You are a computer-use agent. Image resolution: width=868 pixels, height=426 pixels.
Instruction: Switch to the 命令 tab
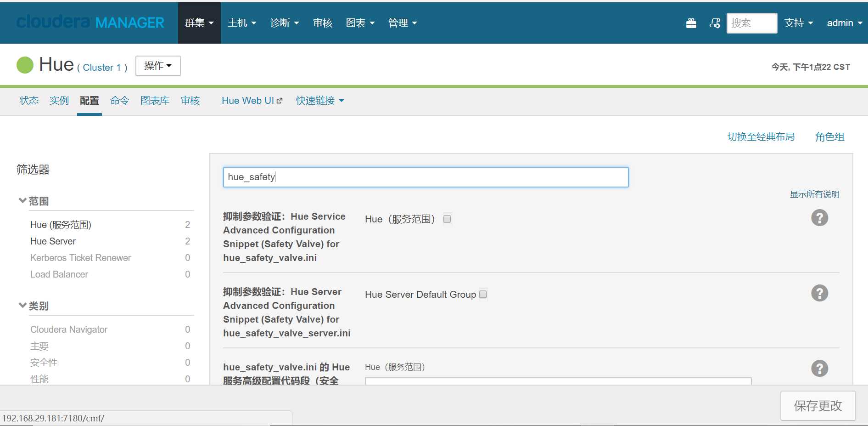pos(120,101)
